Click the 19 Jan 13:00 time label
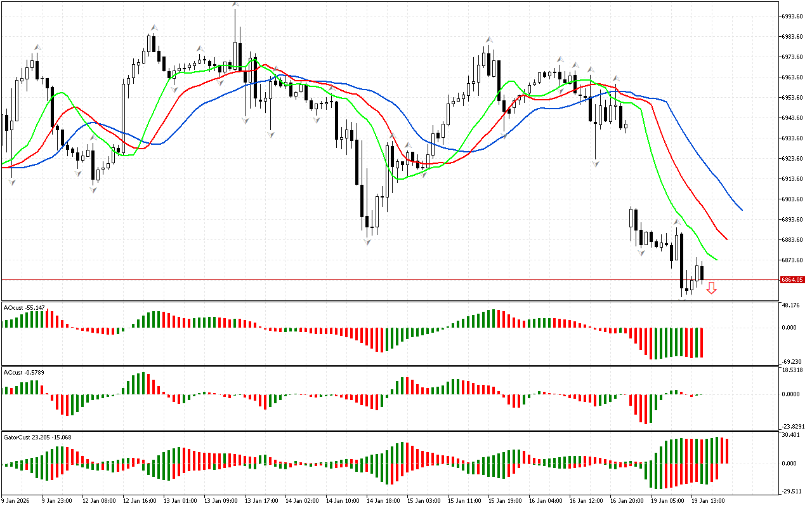Viewport: 812px width, 508px height. pos(710,501)
